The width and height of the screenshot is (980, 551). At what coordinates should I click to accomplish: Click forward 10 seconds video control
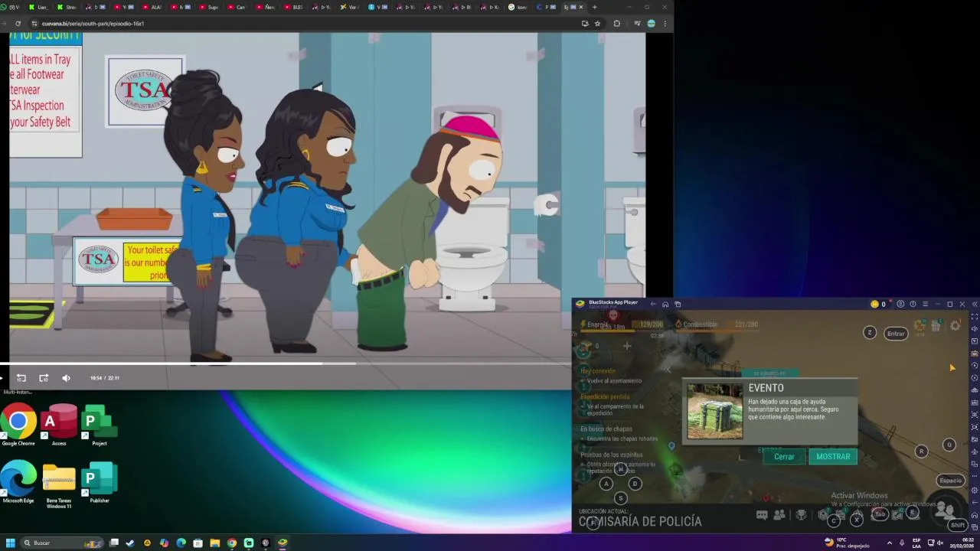[44, 378]
